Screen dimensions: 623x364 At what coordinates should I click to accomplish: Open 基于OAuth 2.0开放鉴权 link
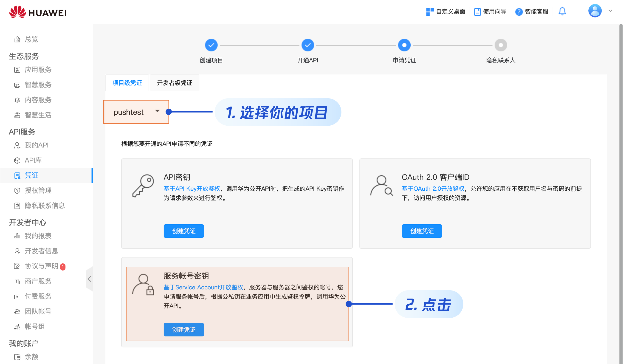tap(433, 189)
